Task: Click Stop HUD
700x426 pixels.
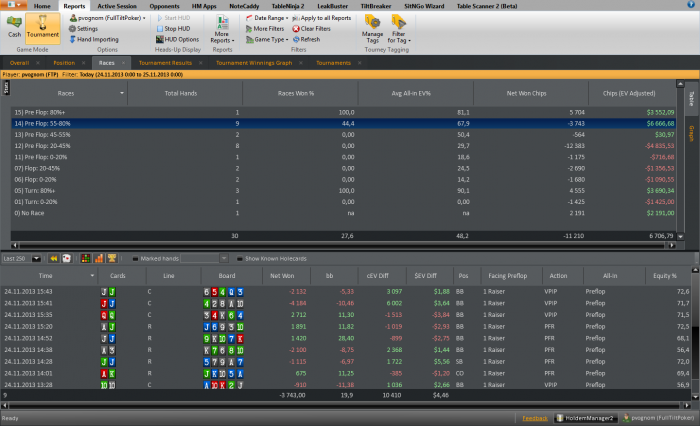Action: click(x=173, y=29)
